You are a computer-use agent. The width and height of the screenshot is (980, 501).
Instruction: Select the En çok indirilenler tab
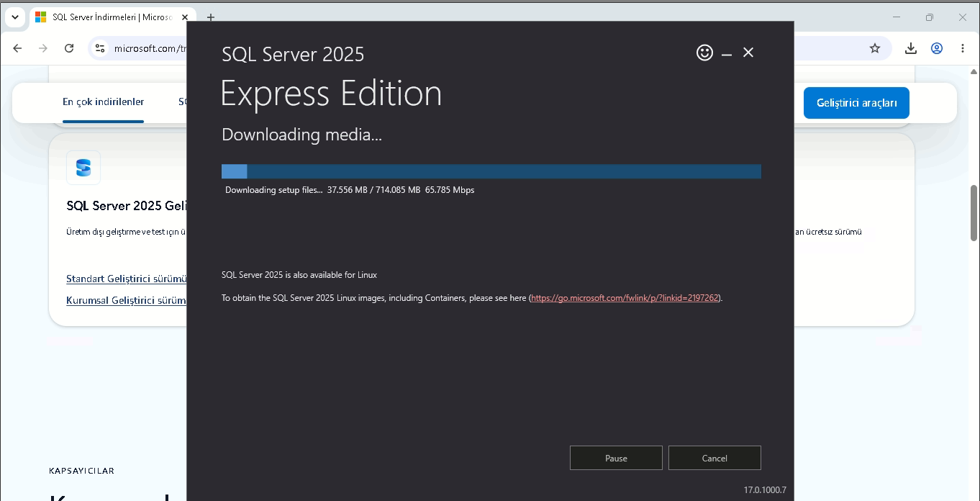point(104,102)
